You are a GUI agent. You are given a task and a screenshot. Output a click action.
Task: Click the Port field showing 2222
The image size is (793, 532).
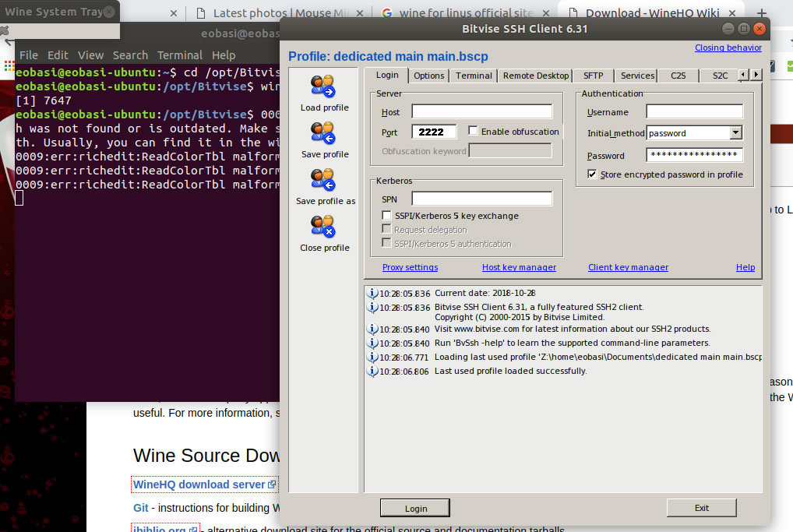[434, 132]
